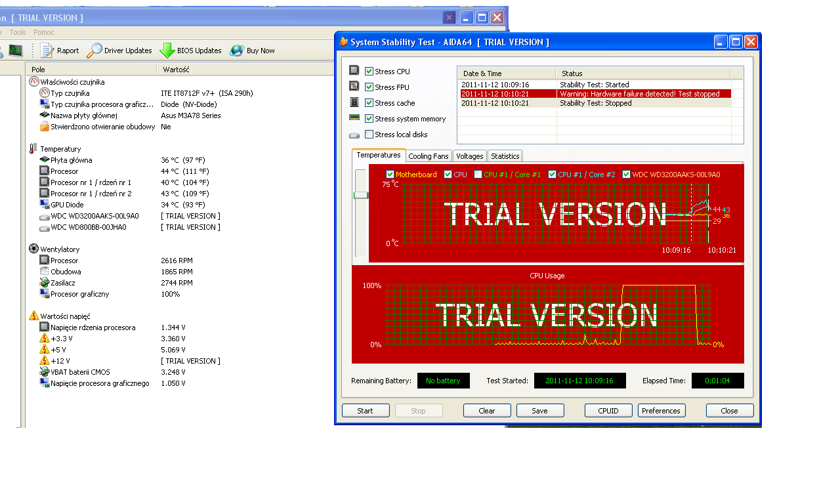
Task: Click the Buy Now globe button
Action: pos(252,51)
